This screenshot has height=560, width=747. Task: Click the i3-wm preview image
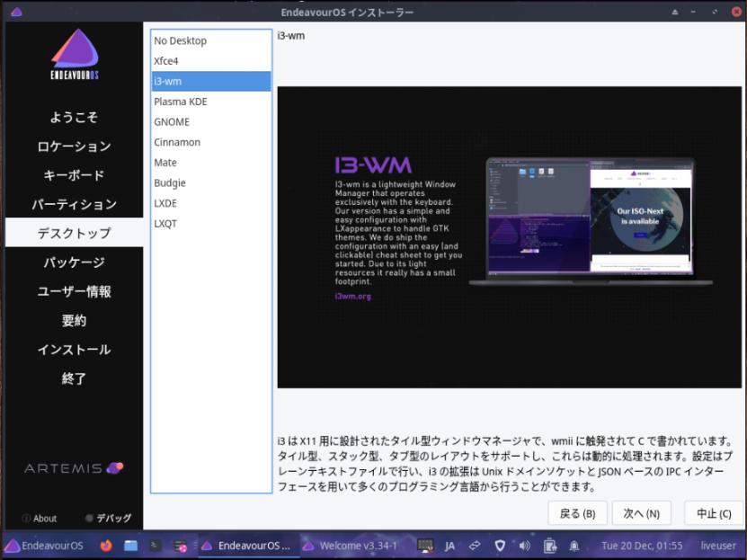[x=510, y=237]
